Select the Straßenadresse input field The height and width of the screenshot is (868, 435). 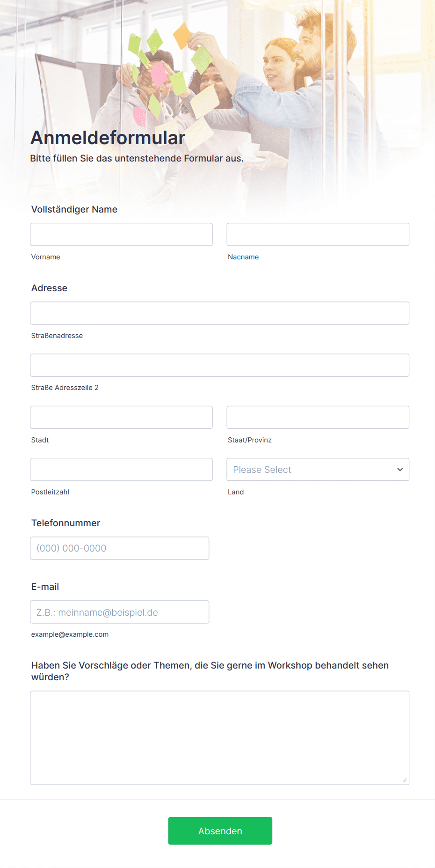point(219,313)
